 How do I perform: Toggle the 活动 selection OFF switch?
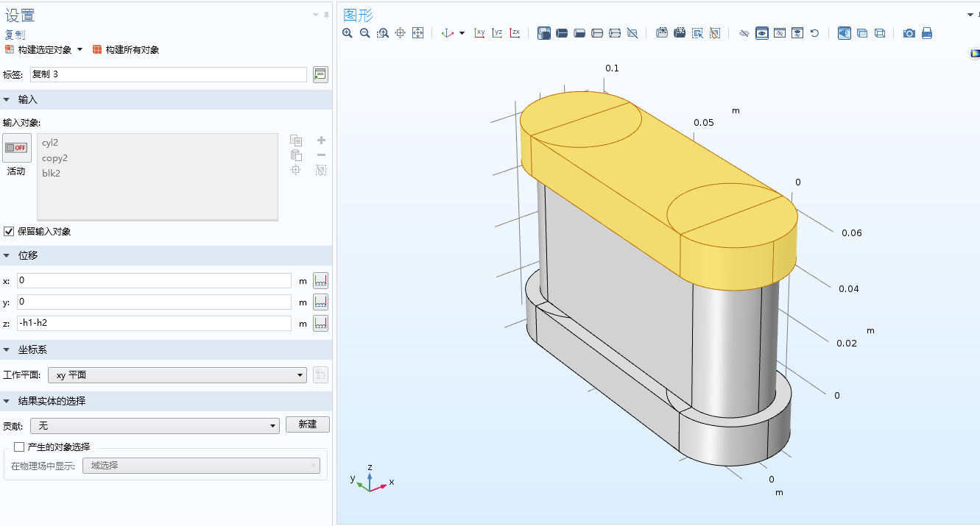[16, 148]
